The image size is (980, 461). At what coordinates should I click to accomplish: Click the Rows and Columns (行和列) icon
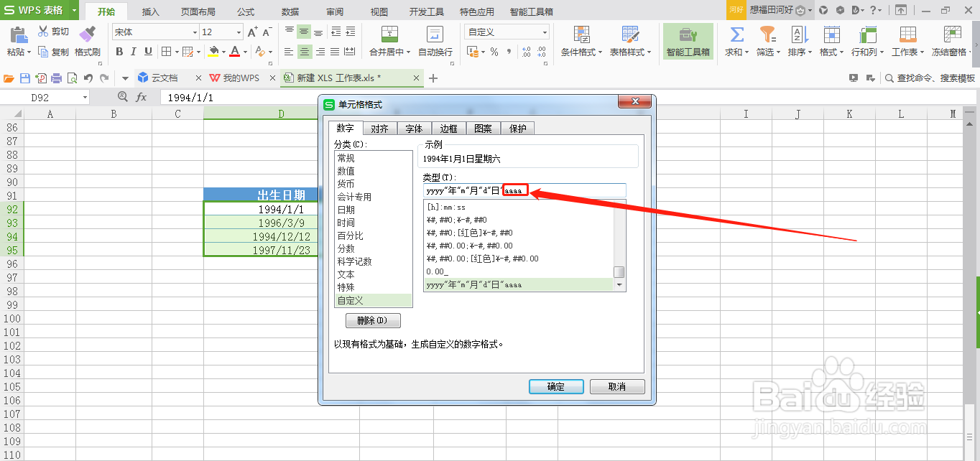coord(867,34)
